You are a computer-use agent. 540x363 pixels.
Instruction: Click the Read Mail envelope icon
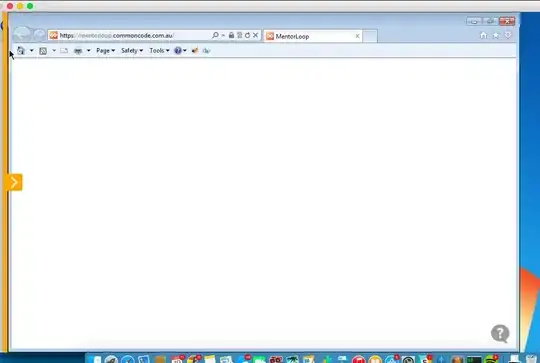pyautogui.click(x=64, y=51)
